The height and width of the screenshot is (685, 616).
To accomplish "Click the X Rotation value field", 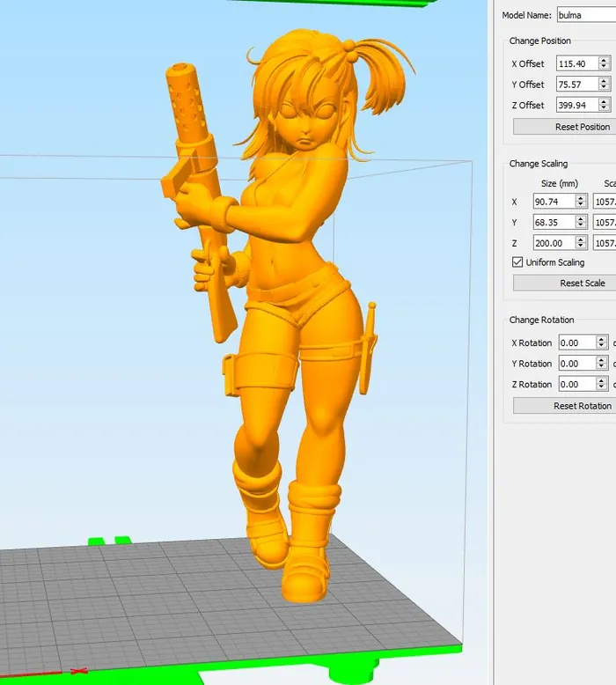I will click(576, 342).
